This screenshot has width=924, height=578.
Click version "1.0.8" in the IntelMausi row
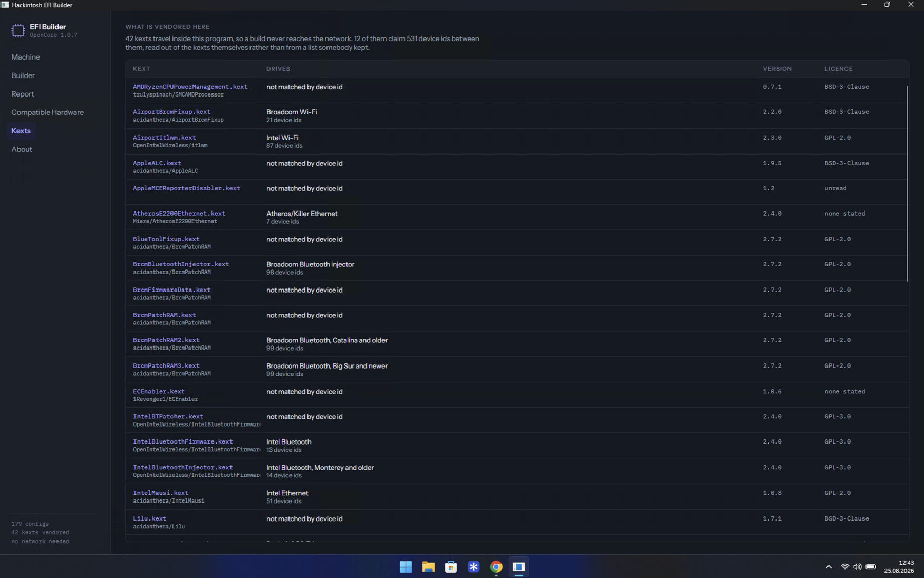pyautogui.click(x=772, y=493)
